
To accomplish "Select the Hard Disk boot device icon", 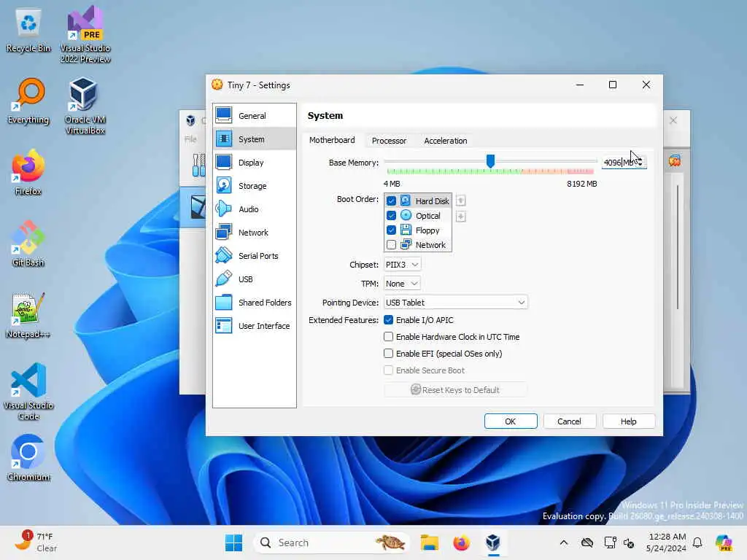I will (x=406, y=201).
